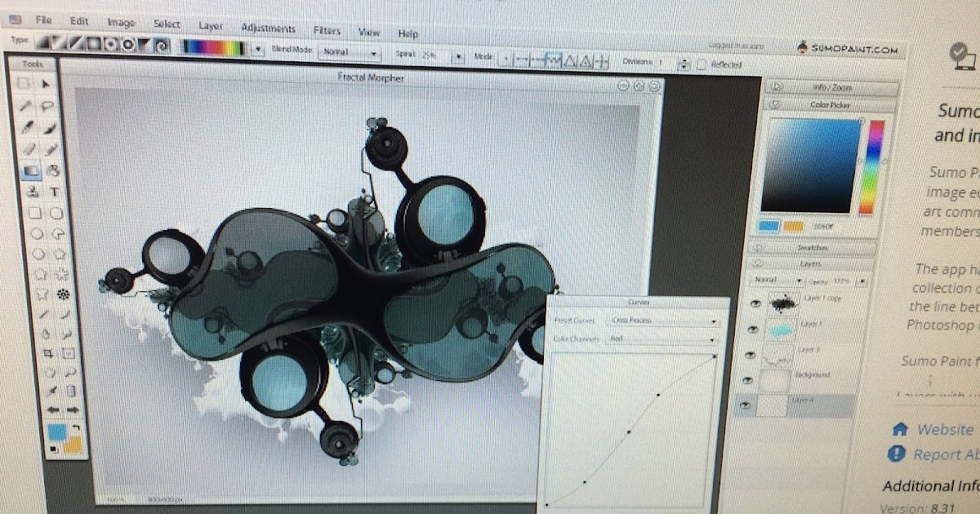Screen dimensions: 980x514
Task: Click the Sumopaint.com logo icon
Action: coord(804,49)
